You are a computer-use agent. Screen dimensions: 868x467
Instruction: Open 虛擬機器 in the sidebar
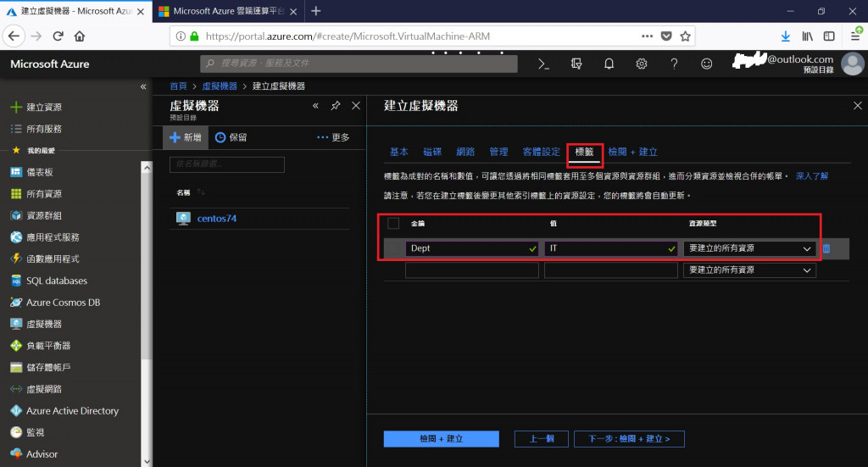pos(36,324)
